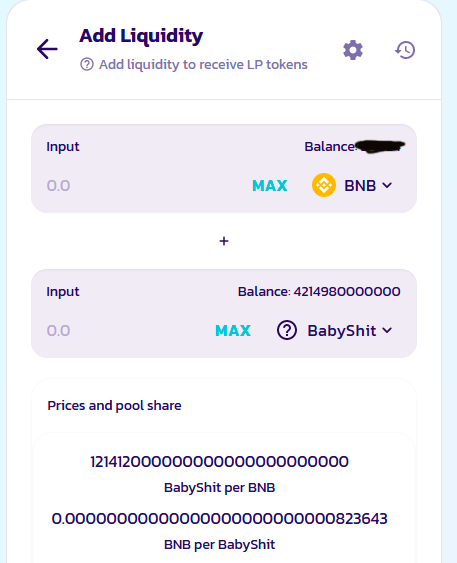Open recent transactions history icon
This screenshot has width=457, height=563.
coord(405,50)
